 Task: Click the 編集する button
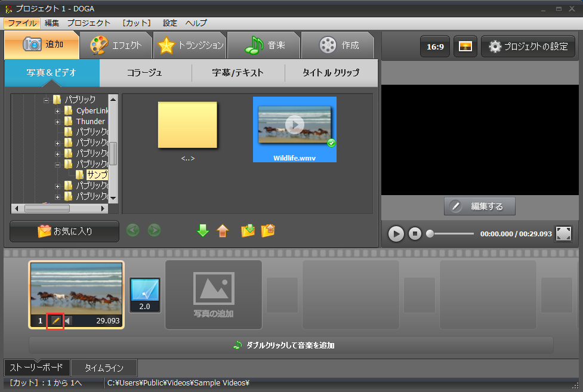(x=479, y=206)
